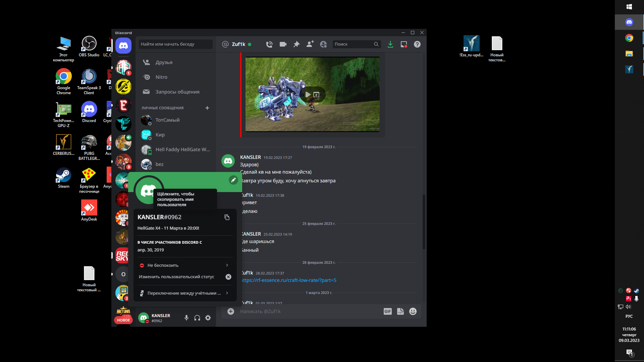
Task: Click attach file plus button in message box
Action: [x=231, y=311]
